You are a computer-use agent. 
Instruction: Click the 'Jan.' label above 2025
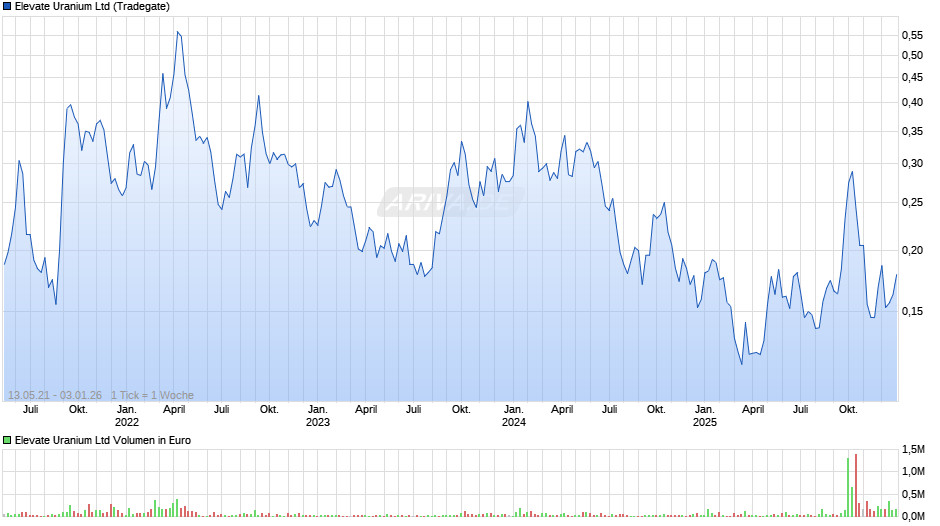705,410
